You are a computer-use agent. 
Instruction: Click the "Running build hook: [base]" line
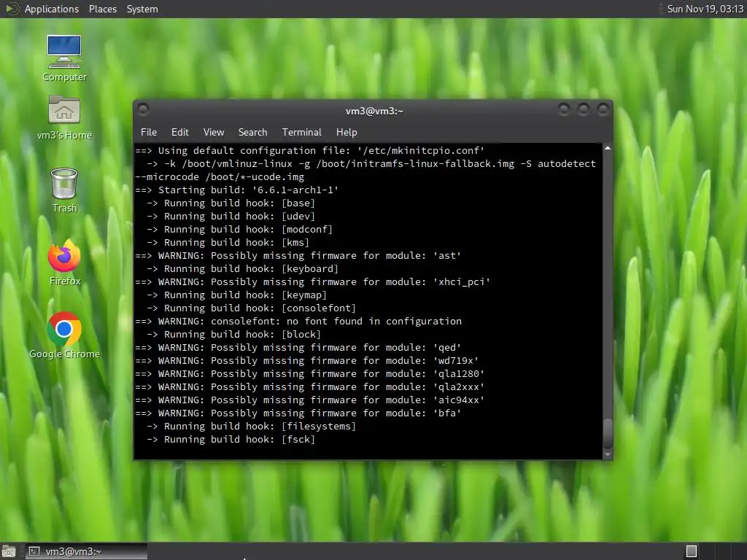click(231, 203)
